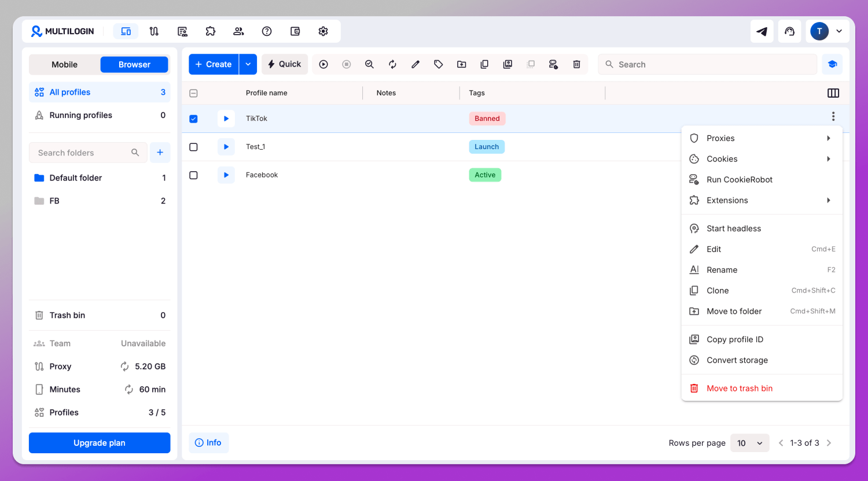Viewport: 868px width, 481px height.
Task: Switch to Browser profile mode
Action: tap(134, 64)
